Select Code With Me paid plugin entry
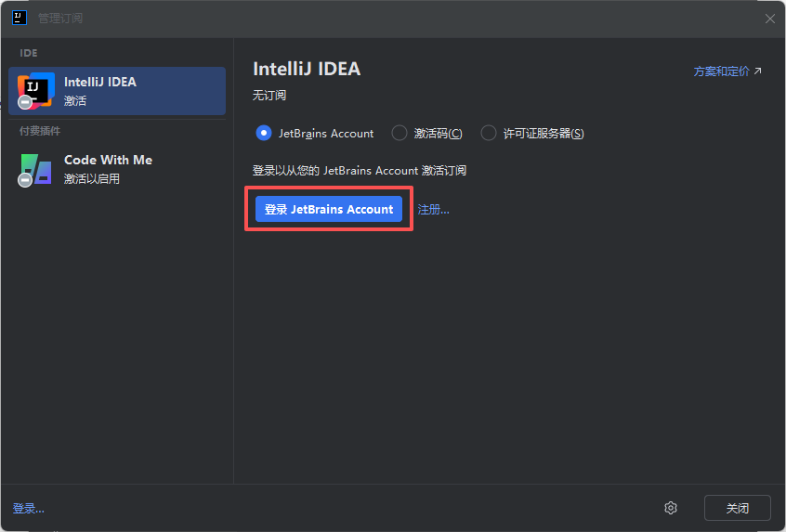Viewport: 786px width, 532px height. coord(117,169)
